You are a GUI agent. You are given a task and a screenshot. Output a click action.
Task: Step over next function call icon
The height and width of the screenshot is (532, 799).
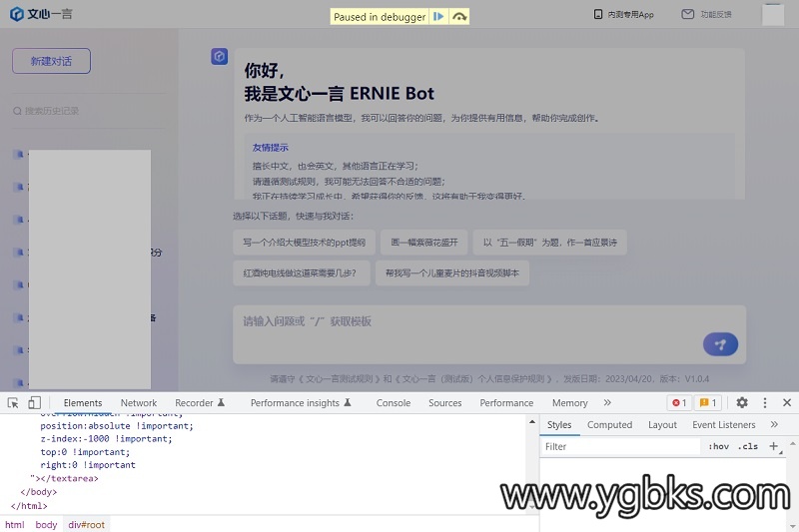point(459,16)
